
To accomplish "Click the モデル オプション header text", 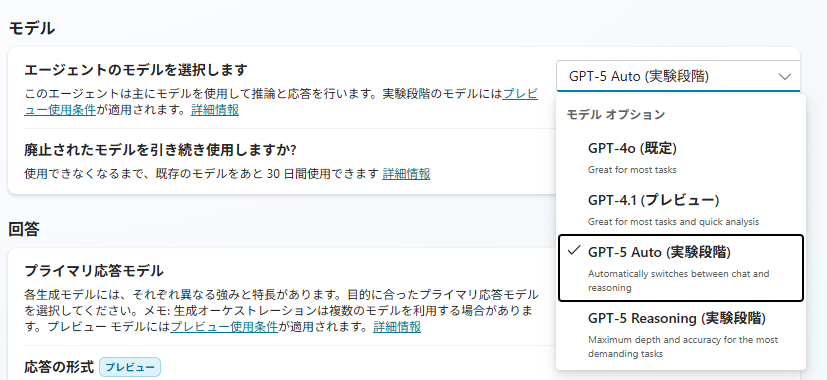I will pyautogui.click(x=616, y=114).
